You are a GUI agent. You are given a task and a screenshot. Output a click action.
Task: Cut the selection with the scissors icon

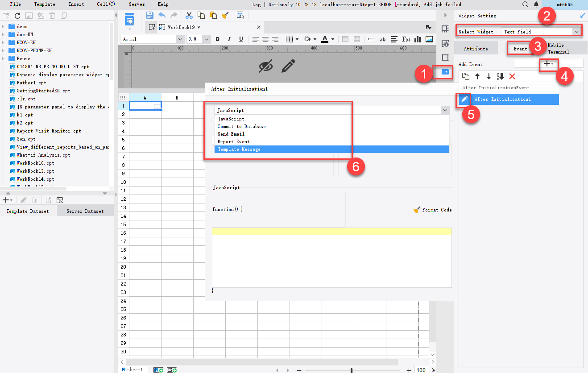tap(189, 15)
